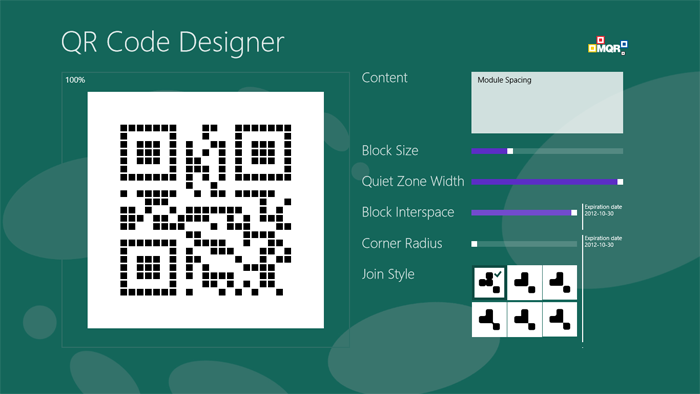
Task: Set Corner Radius slider thumb
Action: [474, 244]
